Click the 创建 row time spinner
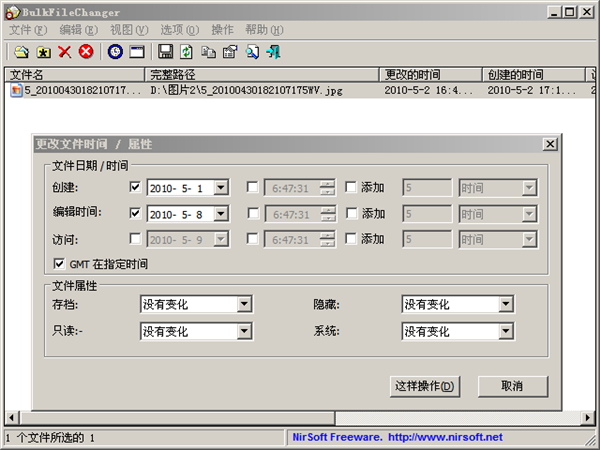 pyautogui.click(x=328, y=188)
